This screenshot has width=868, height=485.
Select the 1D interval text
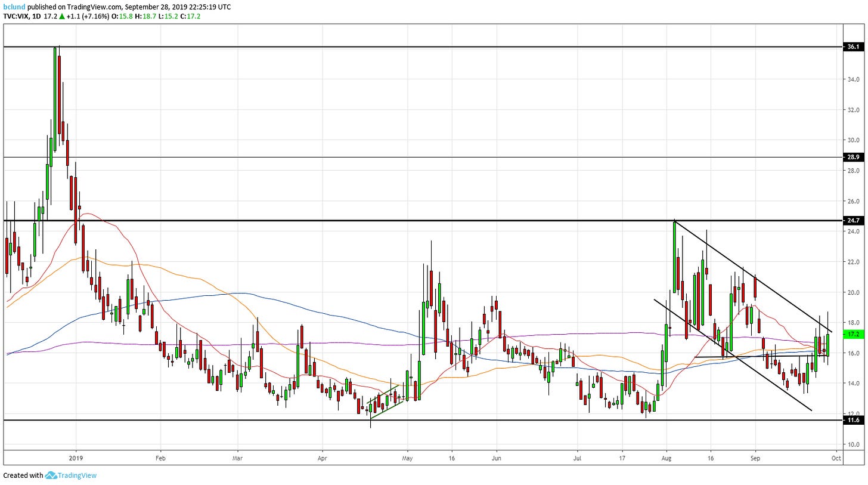point(36,16)
